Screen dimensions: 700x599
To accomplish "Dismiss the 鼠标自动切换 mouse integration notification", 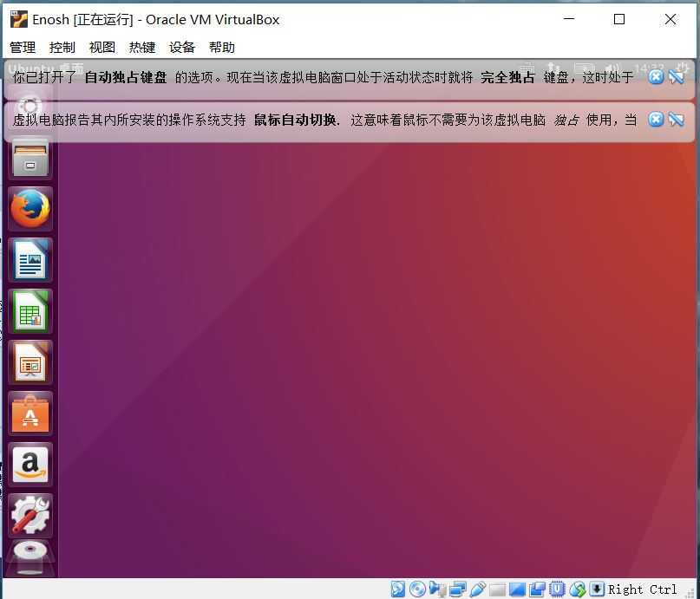I will point(656,120).
